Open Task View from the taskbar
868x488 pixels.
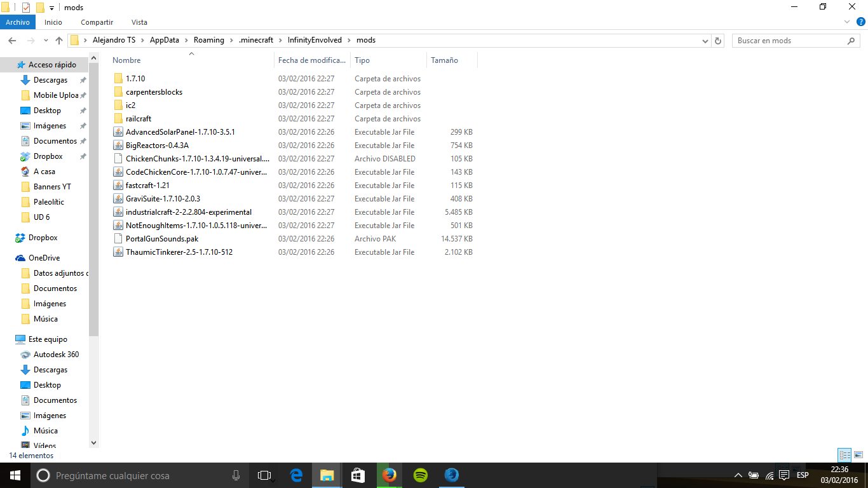[x=264, y=475]
